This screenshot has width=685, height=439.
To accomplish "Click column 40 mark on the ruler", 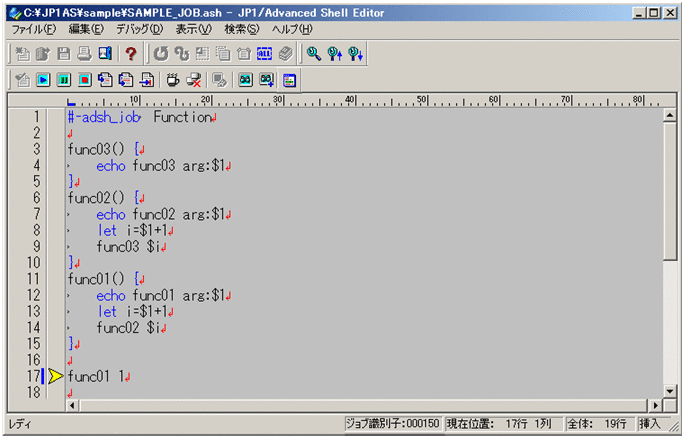I will [x=350, y=100].
